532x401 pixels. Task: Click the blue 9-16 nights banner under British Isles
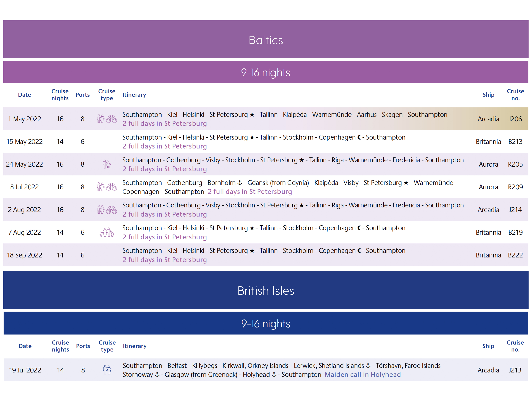(266, 323)
